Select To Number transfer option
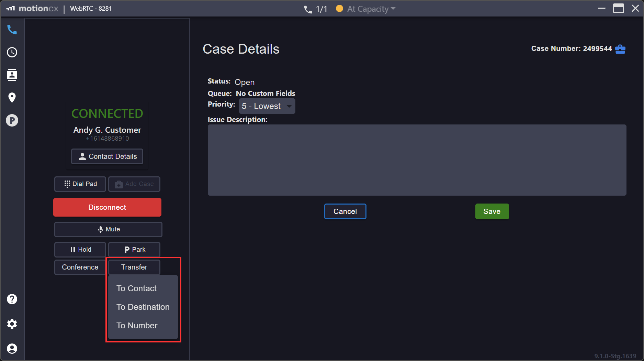Screen dimensions: 644x361 pos(137,326)
